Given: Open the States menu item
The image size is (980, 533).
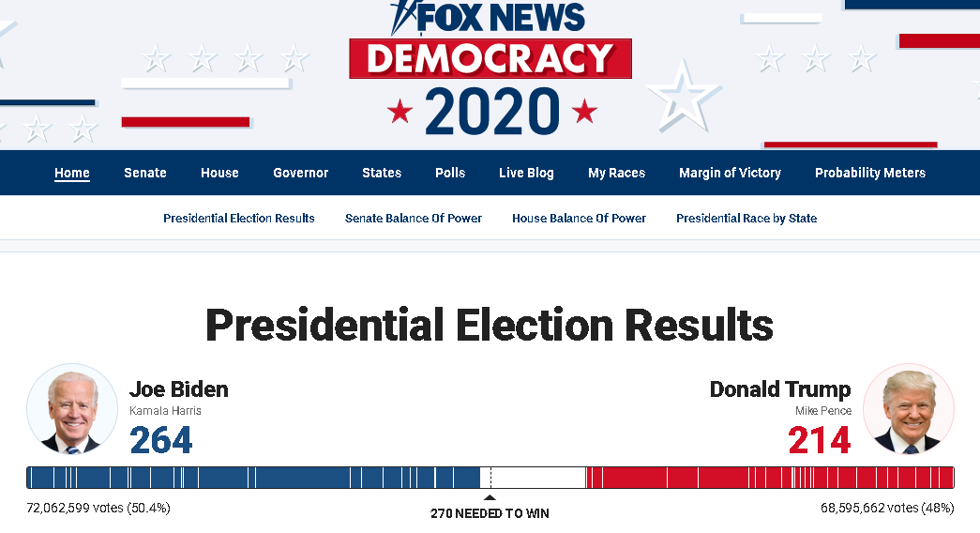Looking at the screenshot, I should pyautogui.click(x=382, y=173).
